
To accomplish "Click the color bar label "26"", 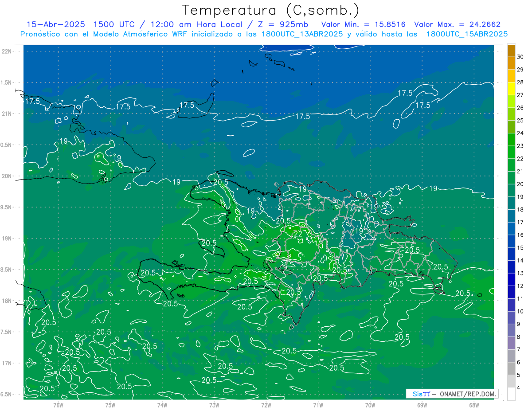I will click(520, 108).
